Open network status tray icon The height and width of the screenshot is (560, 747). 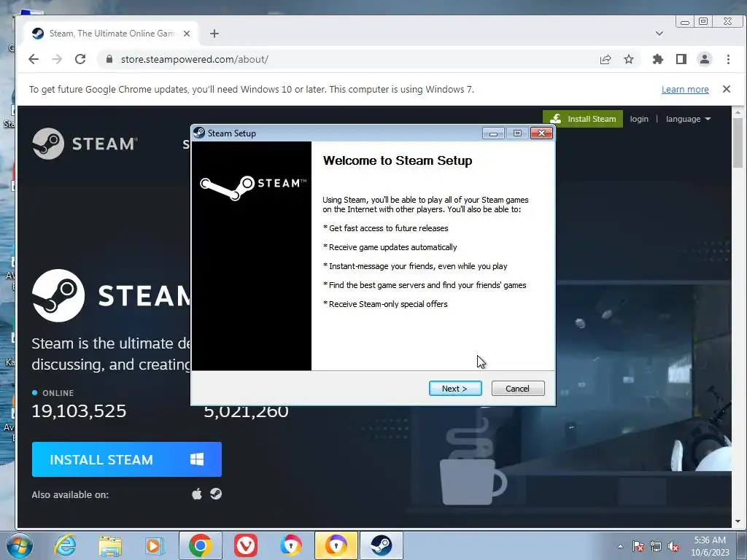point(656,546)
